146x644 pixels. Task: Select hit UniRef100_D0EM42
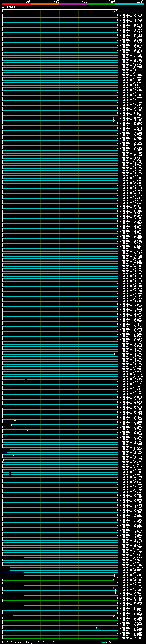click(131, 243)
